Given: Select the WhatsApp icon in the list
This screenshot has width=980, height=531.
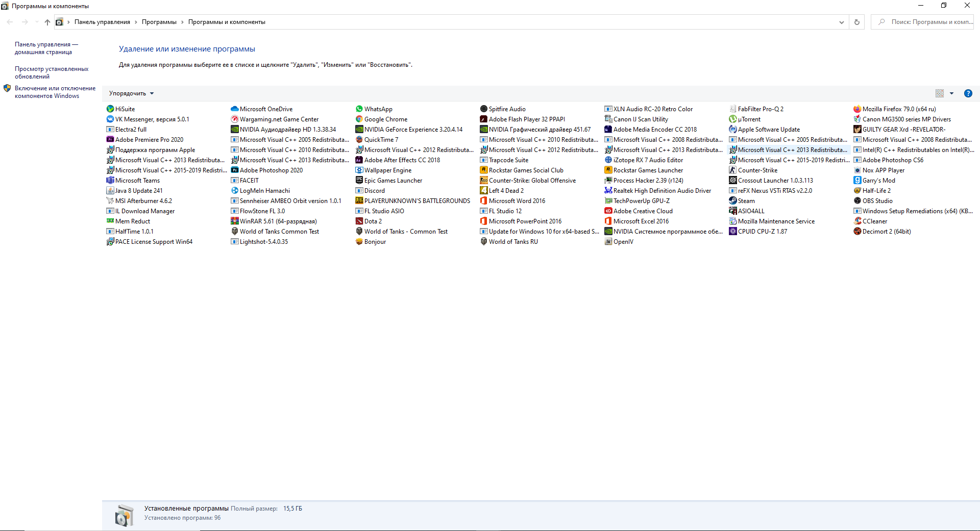Looking at the screenshot, I should tap(359, 109).
